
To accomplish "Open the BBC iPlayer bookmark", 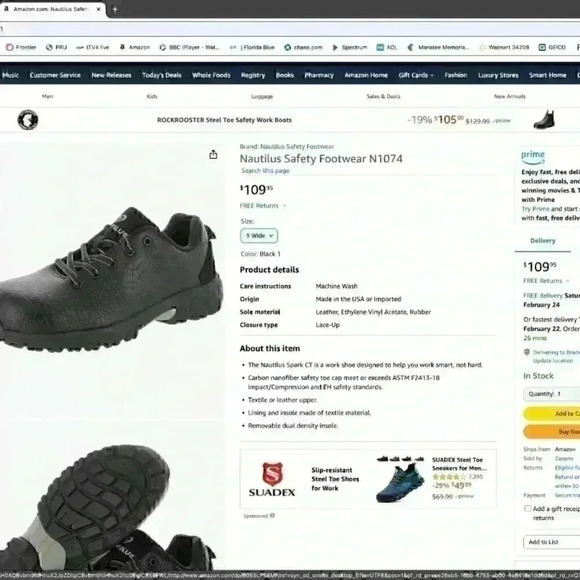I will click(189, 47).
